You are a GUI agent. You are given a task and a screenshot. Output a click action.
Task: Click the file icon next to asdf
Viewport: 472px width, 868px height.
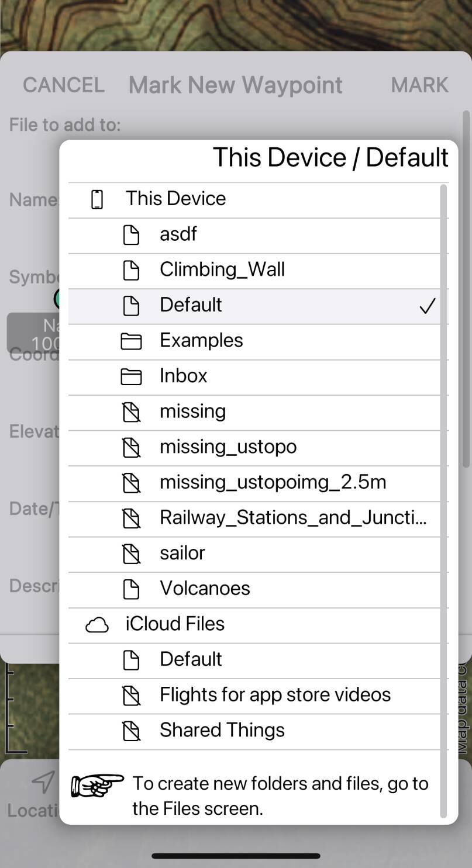point(131,235)
